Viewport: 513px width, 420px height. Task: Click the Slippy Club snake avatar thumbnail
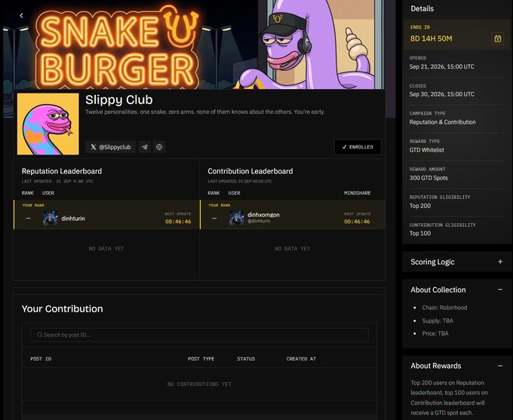[x=48, y=124]
